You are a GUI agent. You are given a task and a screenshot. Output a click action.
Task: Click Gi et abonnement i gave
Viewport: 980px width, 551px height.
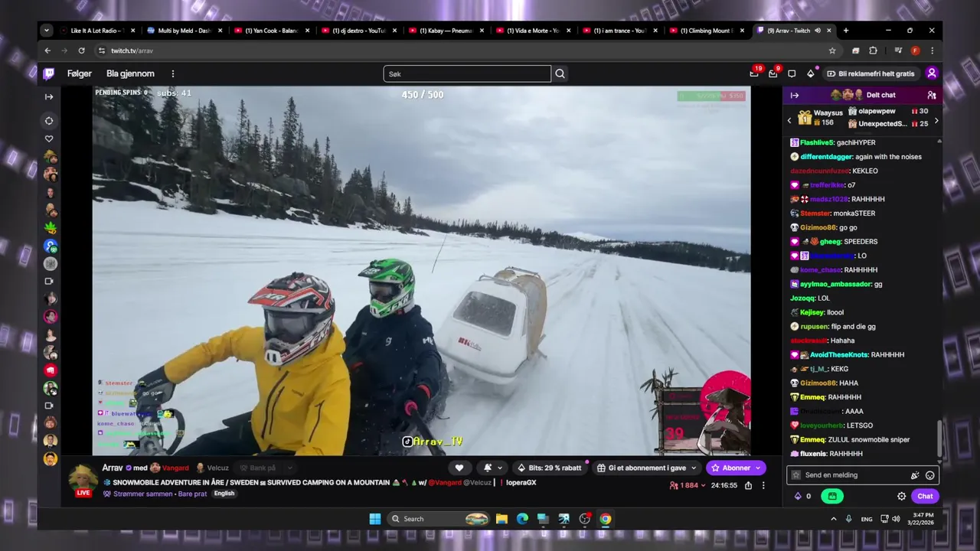tap(641, 468)
